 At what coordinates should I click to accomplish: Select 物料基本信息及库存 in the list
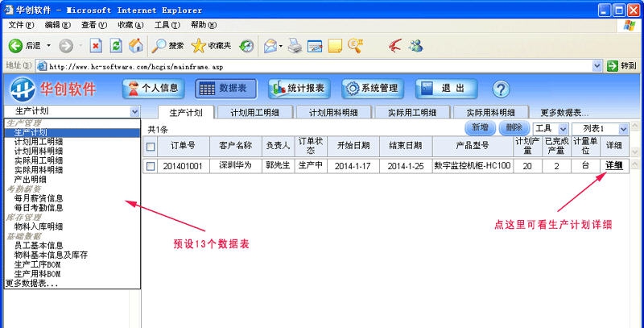72,255
